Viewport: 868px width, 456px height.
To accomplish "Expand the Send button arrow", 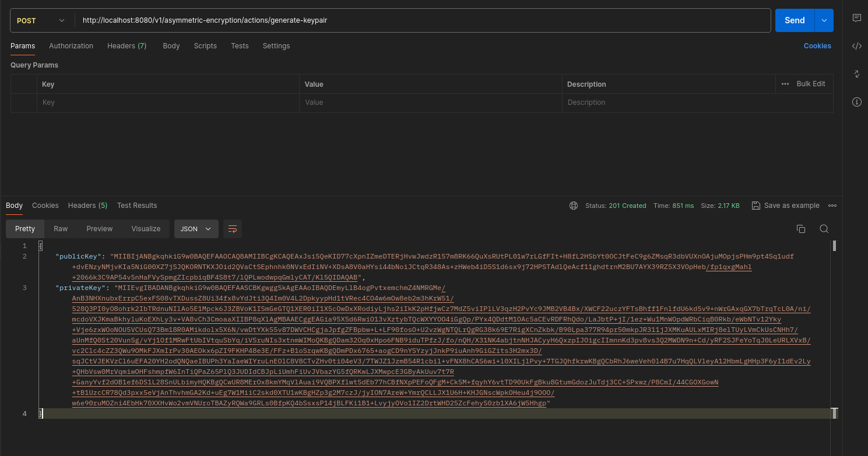I will pos(824,20).
